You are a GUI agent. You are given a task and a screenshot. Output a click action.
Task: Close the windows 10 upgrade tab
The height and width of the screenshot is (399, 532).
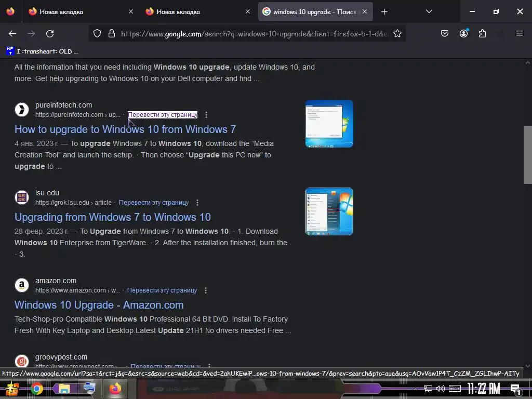(x=364, y=11)
